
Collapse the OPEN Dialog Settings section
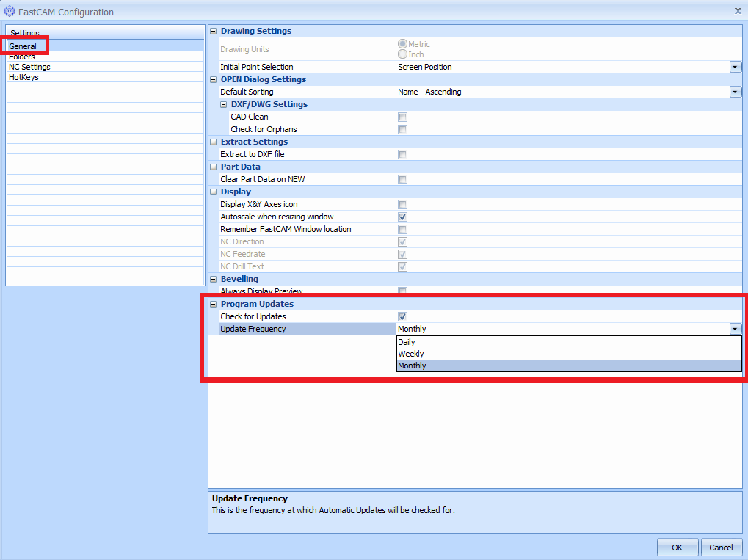tap(213, 80)
